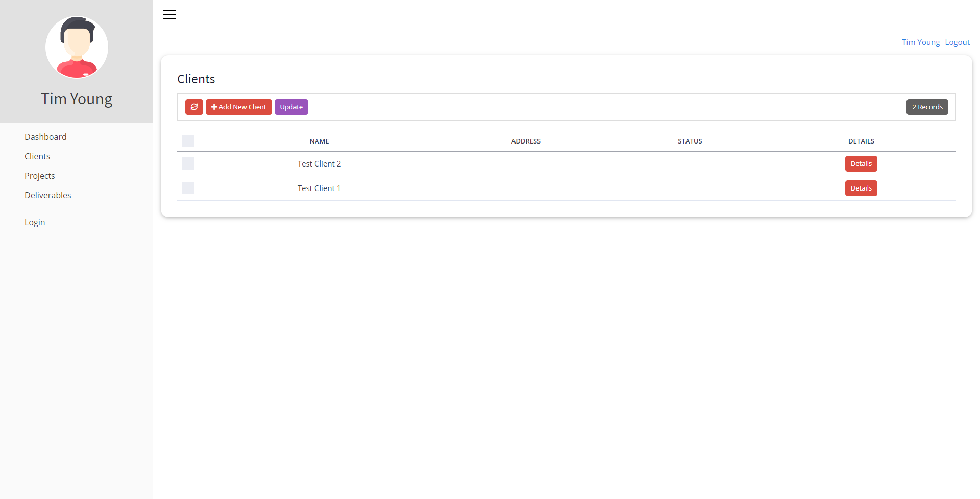Click the Logout link
980x499 pixels.
click(957, 42)
